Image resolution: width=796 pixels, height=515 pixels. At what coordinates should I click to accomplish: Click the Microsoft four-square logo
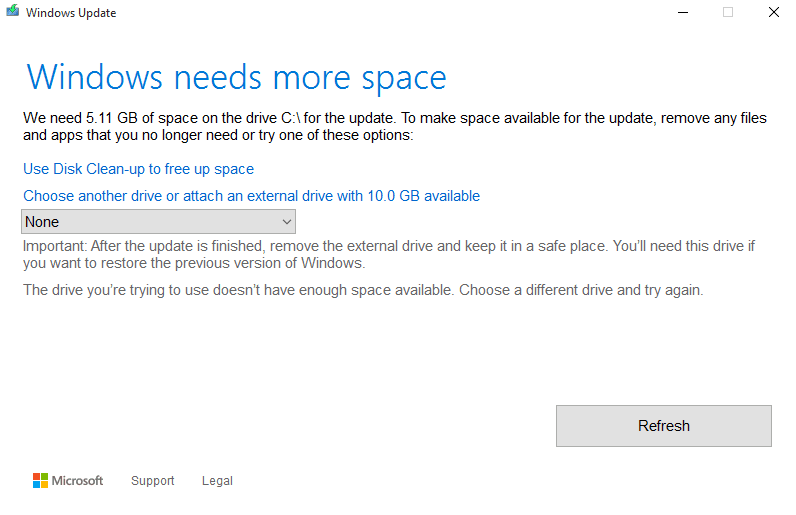tap(40, 481)
